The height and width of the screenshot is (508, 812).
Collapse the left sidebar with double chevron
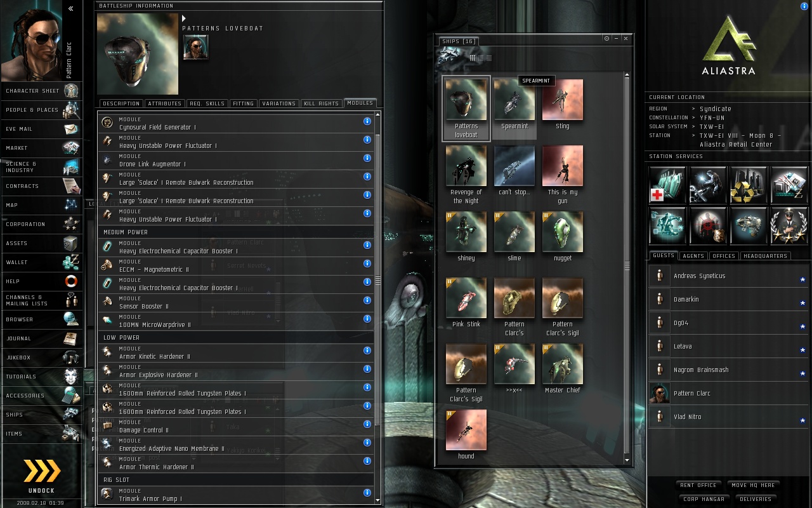[70, 8]
